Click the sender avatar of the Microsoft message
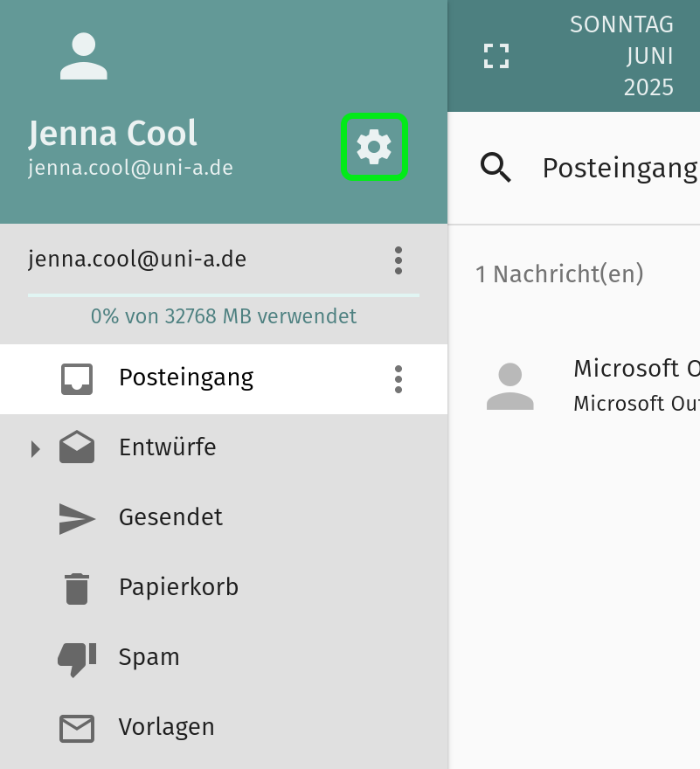The width and height of the screenshot is (700, 769). point(509,386)
